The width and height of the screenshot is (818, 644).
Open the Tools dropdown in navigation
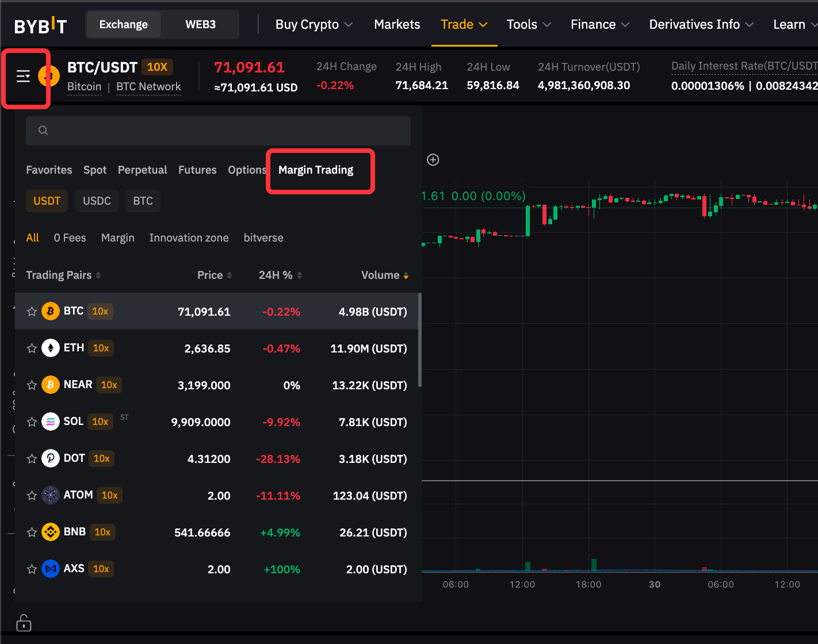[x=528, y=25]
